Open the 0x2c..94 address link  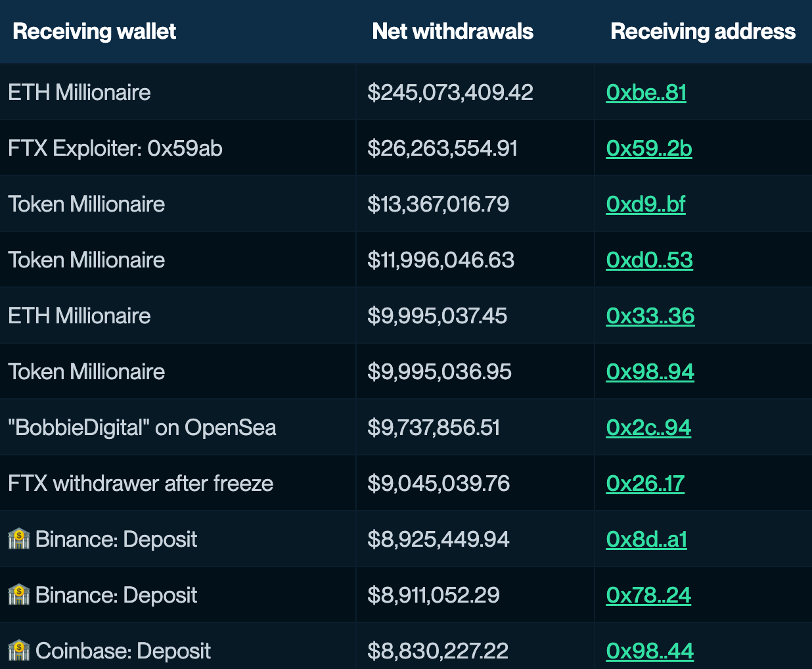point(648,428)
